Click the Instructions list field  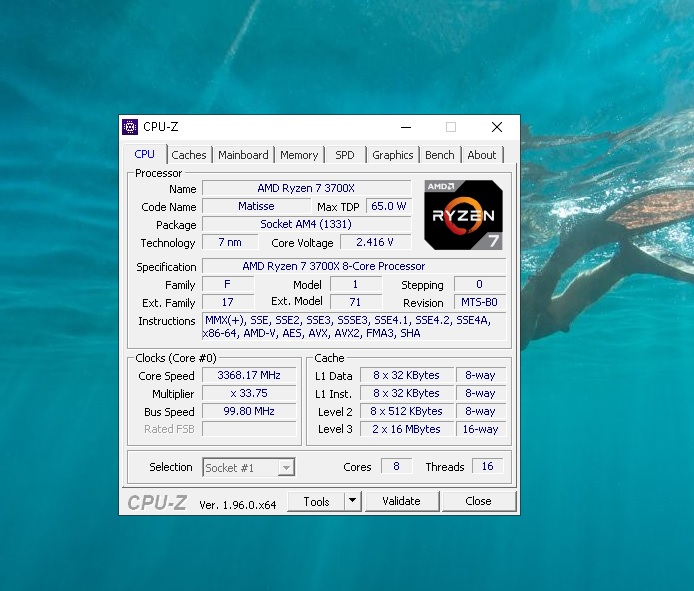[353, 327]
